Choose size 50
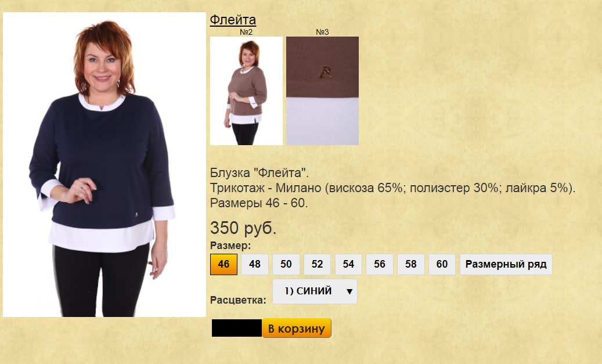 click(x=286, y=264)
